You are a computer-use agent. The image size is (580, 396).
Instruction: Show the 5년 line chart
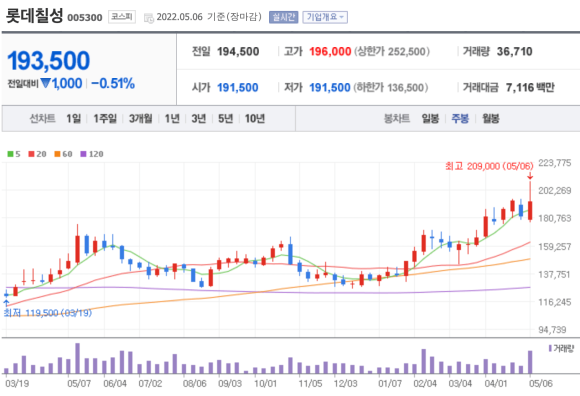(225, 119)
